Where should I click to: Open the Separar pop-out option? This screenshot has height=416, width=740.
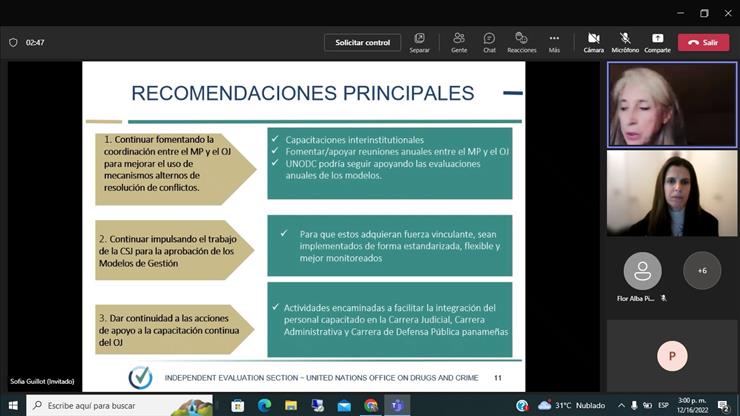coord(419,42)
